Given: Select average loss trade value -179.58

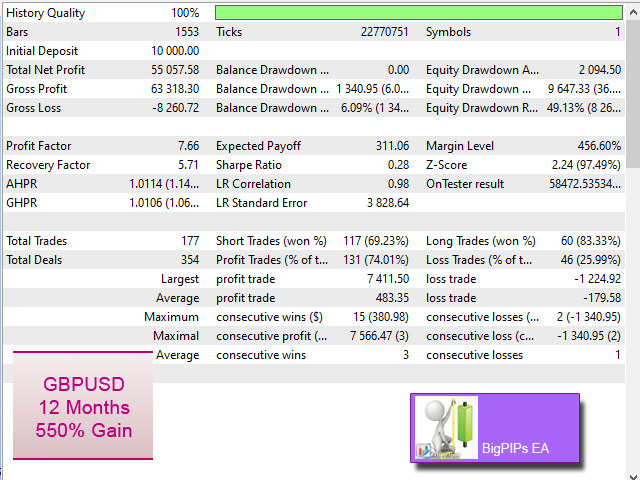Looking at the screenshot, I should click(602, 298).
